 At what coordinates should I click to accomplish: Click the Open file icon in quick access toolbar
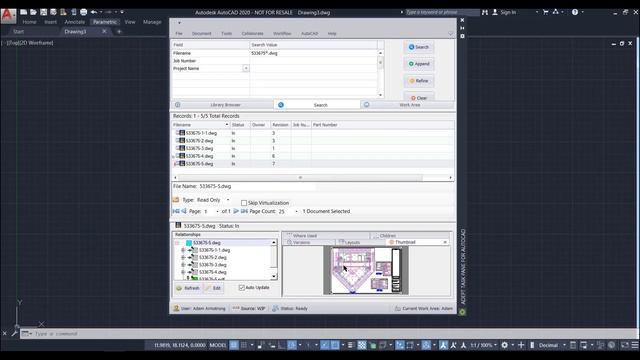pos(33,12)
